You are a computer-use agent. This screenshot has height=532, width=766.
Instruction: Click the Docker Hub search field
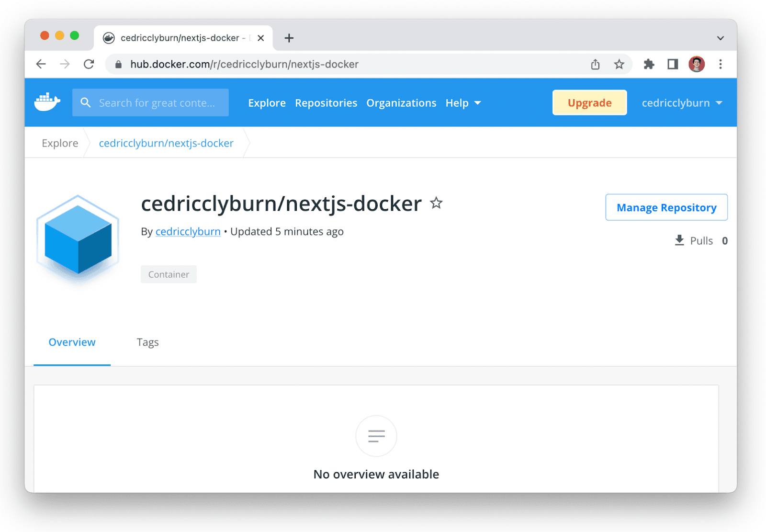point(157,103)
